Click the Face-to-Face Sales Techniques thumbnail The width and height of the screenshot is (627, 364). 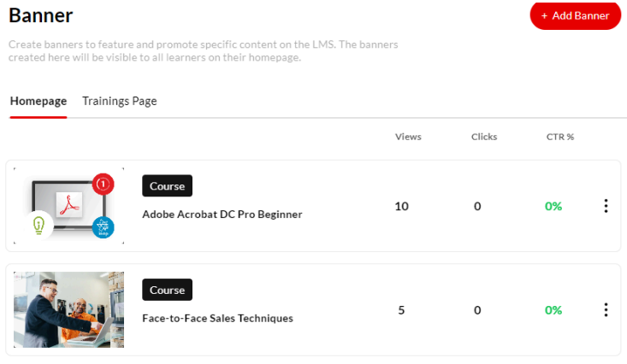(68, 309)
